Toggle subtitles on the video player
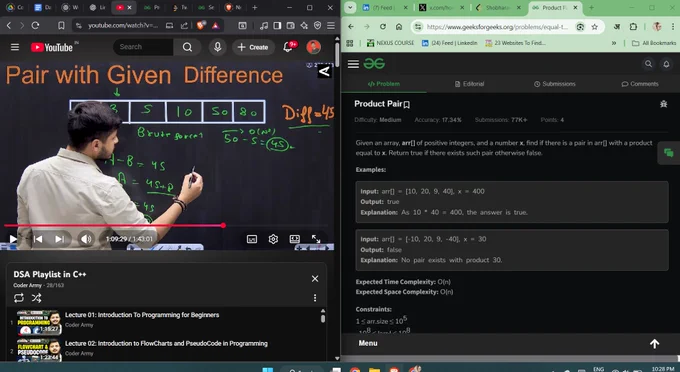The width and height of the screenshot is (680, 372). pos(252,239)
